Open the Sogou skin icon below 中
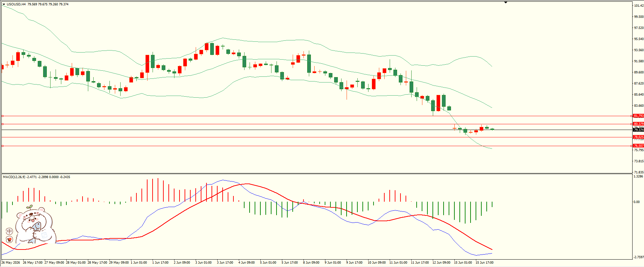 pos(9,239)
